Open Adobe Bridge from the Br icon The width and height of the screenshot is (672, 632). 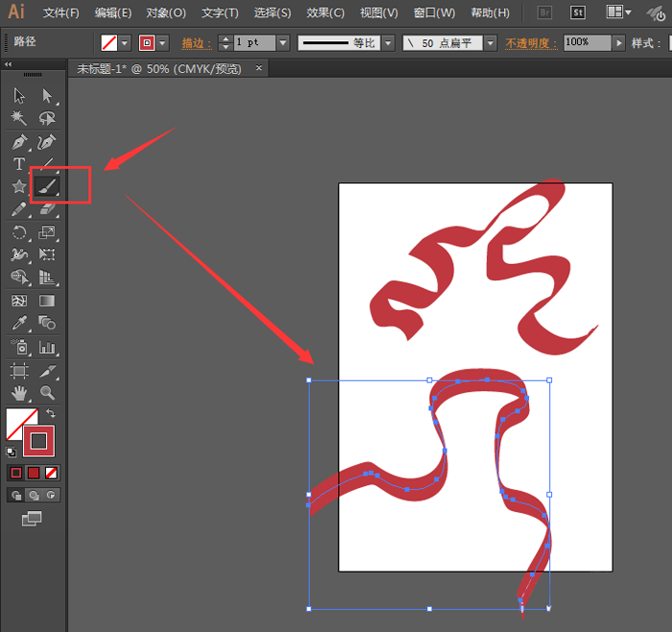[x=543, y=12]
